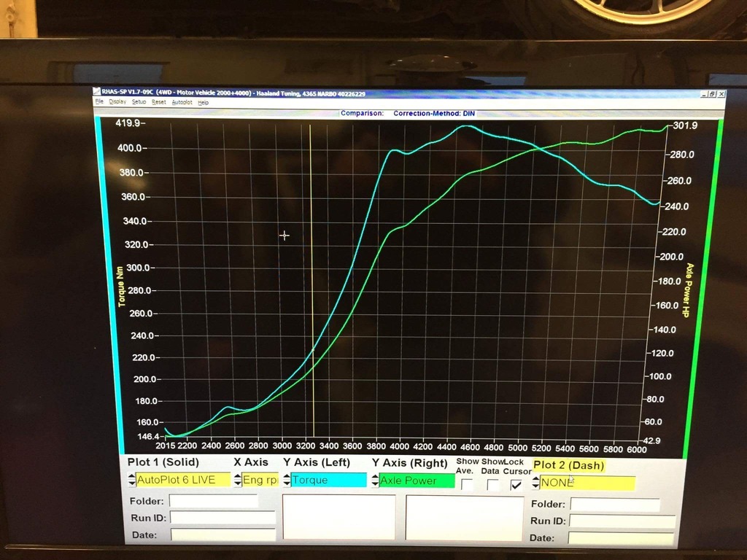Click the RHAS-SP application icon in title bar

point(97,92)
